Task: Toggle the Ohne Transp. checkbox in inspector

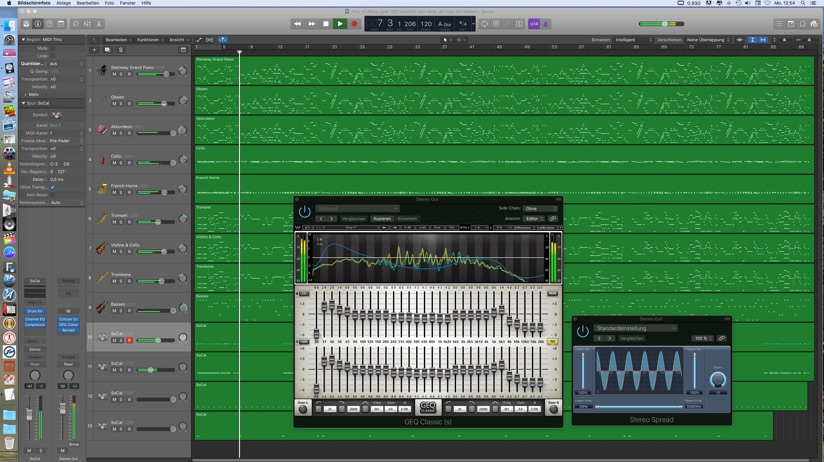Action: point(52,187)
